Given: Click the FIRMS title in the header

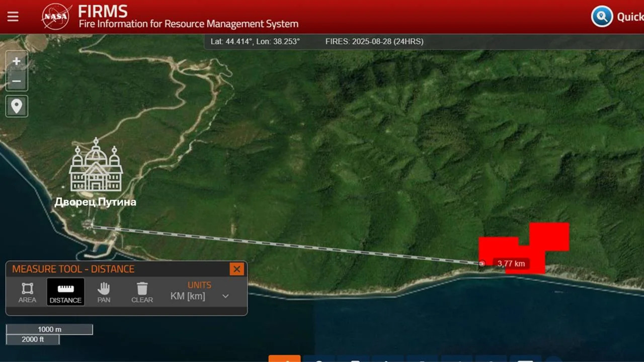Looking at the screenshot, I should click(103, 11).
